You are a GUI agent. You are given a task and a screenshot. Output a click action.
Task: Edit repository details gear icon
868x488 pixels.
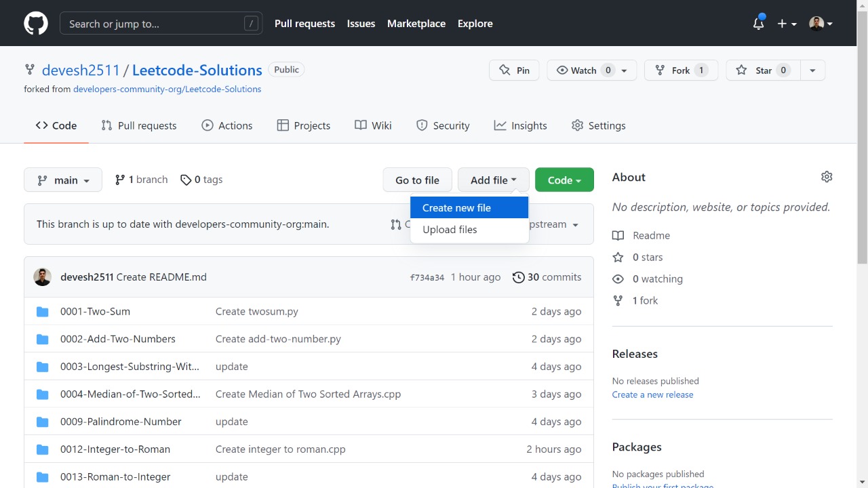[827, 177]
